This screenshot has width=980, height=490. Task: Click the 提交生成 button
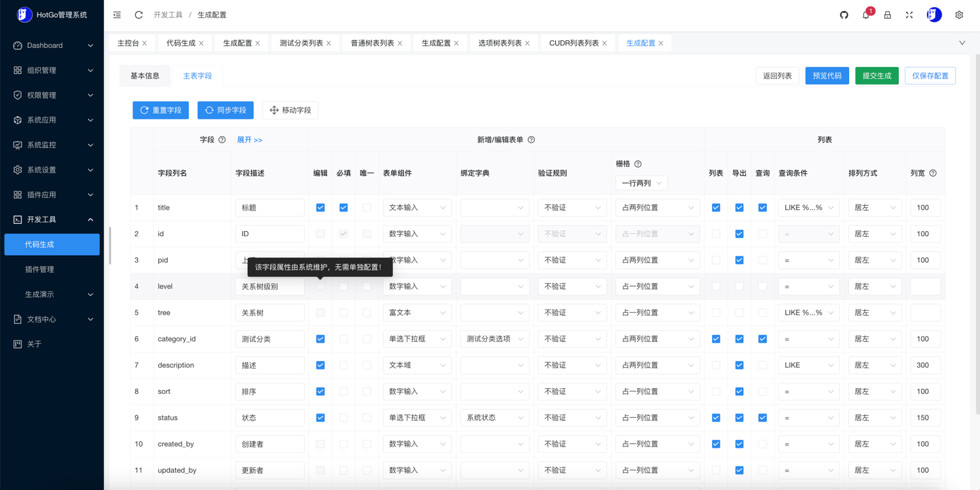876,76
